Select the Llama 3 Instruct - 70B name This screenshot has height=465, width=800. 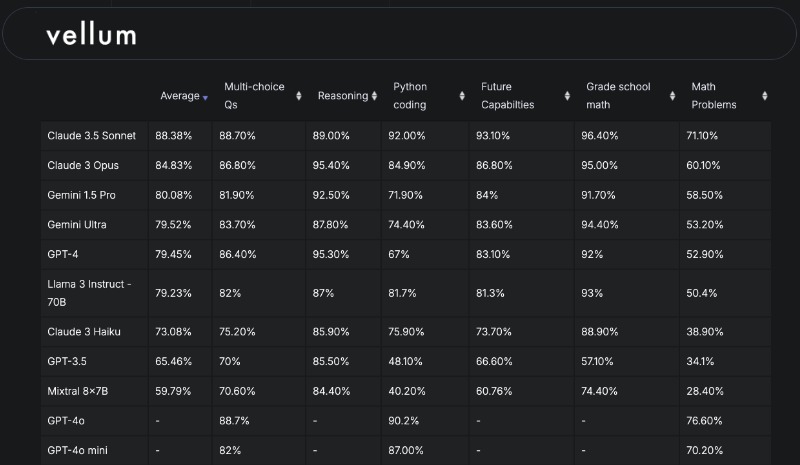point(89,293)
